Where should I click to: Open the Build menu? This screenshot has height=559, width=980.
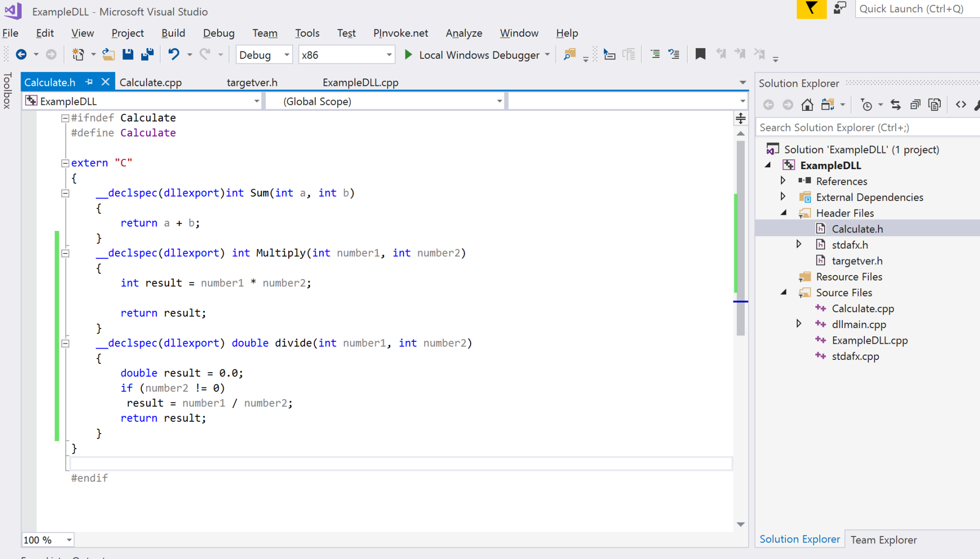(x=173, y=33)
